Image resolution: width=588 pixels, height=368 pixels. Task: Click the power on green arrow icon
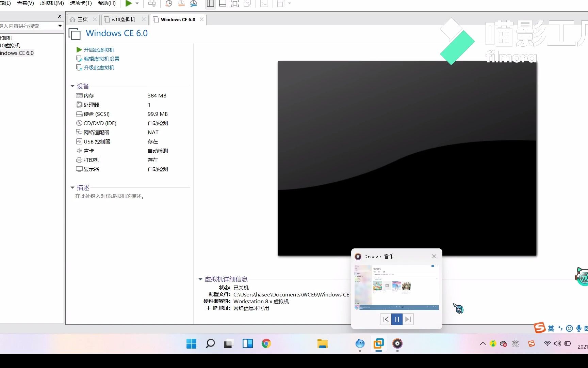pyautogui.click(x=129, y=3)
